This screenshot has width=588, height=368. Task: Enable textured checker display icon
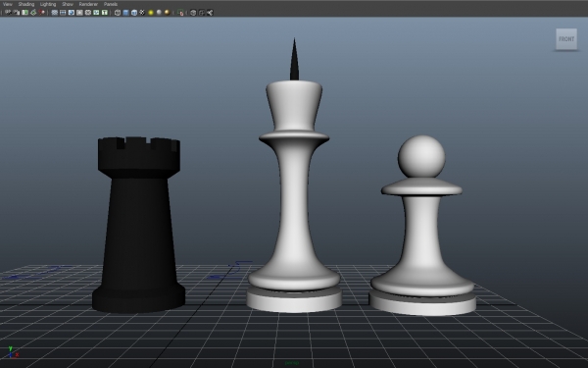[142, 13]
